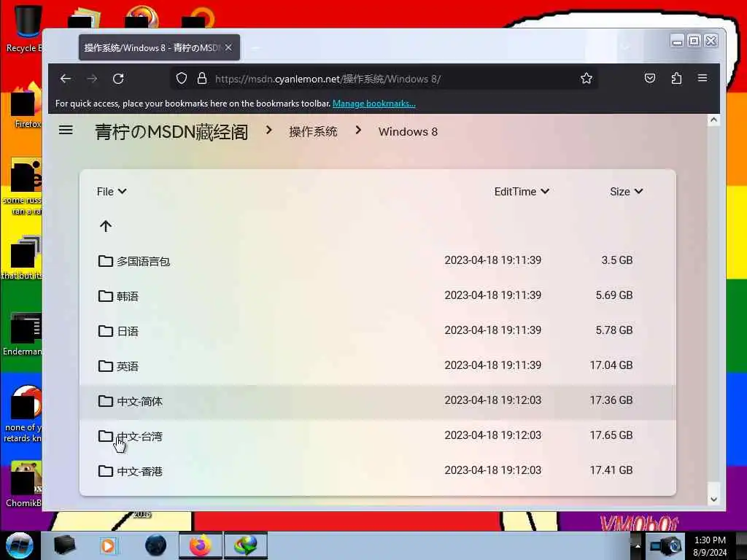This screenshot has height=560, width=747.
Task: Reload the page with the refresh icon
Action: tap(118, 79)
